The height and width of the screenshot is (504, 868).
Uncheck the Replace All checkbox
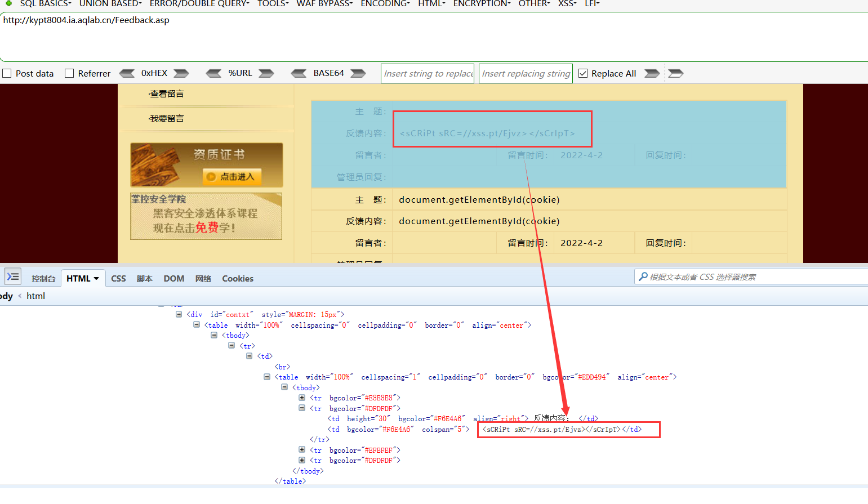click(583, 73)
